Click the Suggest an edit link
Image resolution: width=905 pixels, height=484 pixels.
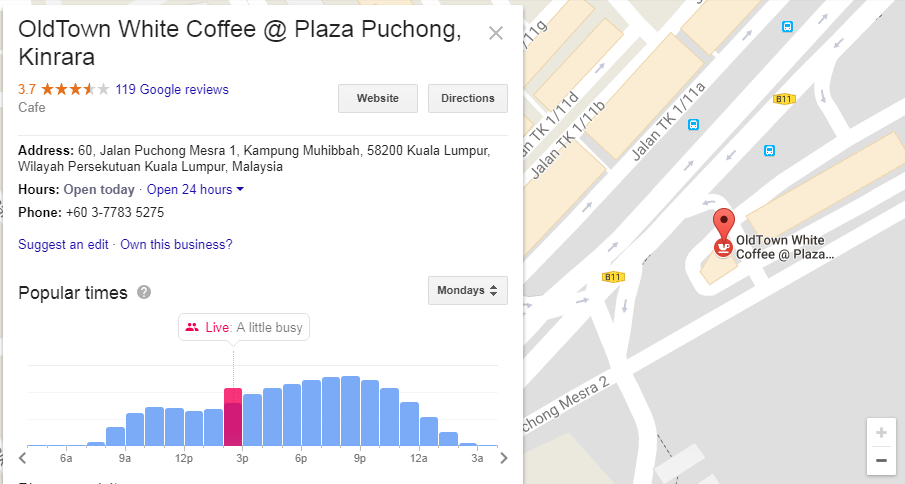coord(63,245)
